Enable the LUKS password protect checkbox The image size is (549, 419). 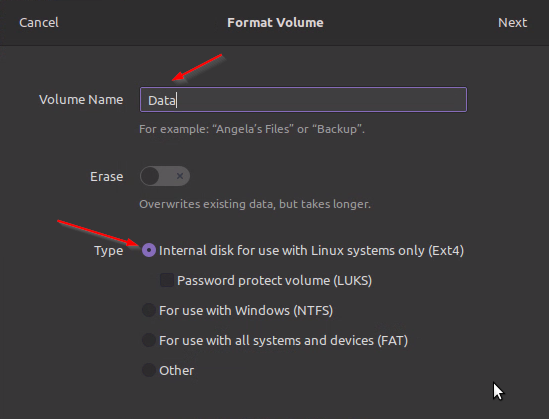click(x=167, y=280)
